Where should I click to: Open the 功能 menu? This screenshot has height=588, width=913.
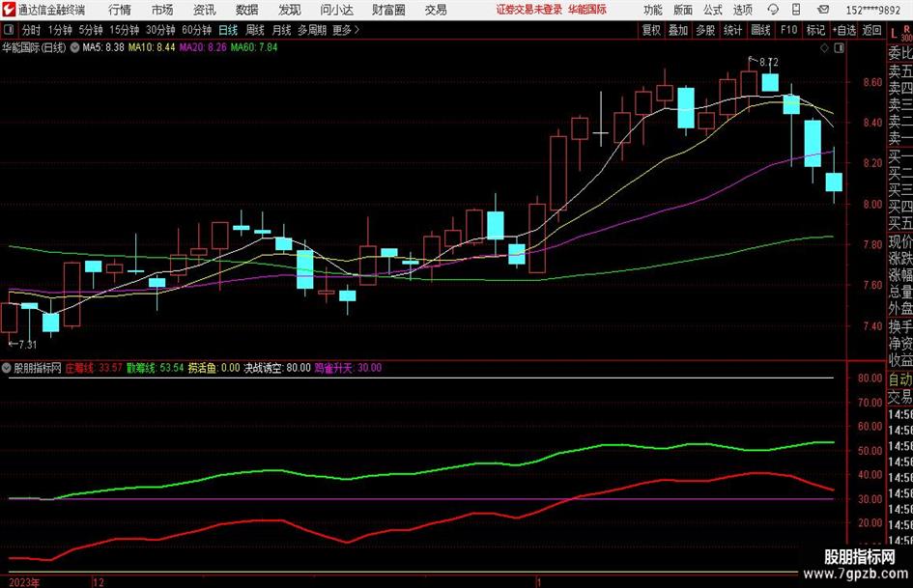[x=653, y=10]
